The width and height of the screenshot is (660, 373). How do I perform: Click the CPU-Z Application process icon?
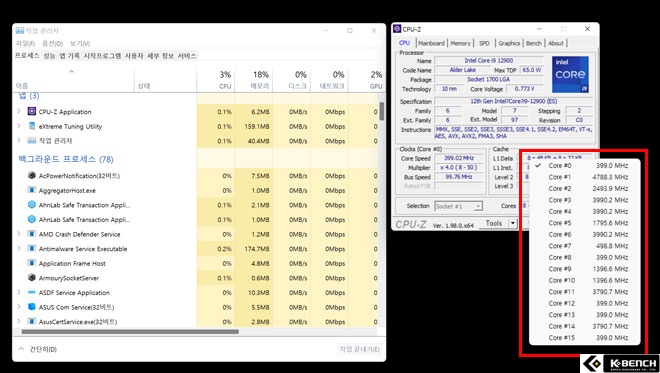point(32,112)
